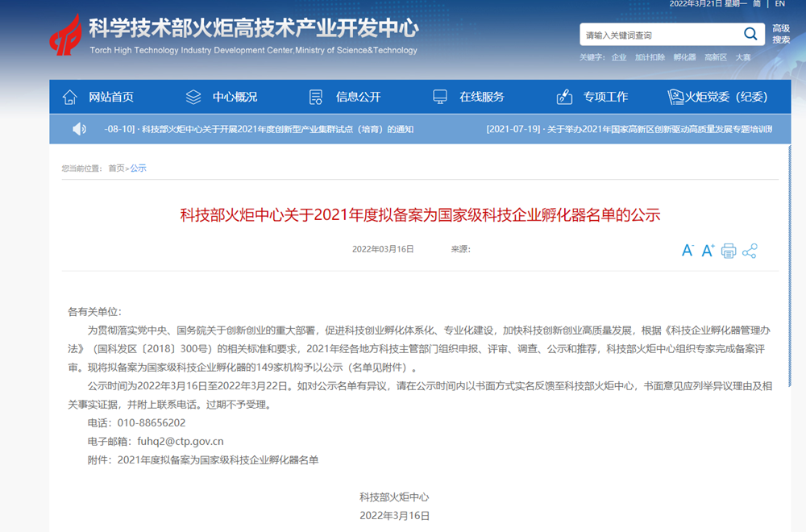Switch language to EN

tap(779, 4)
